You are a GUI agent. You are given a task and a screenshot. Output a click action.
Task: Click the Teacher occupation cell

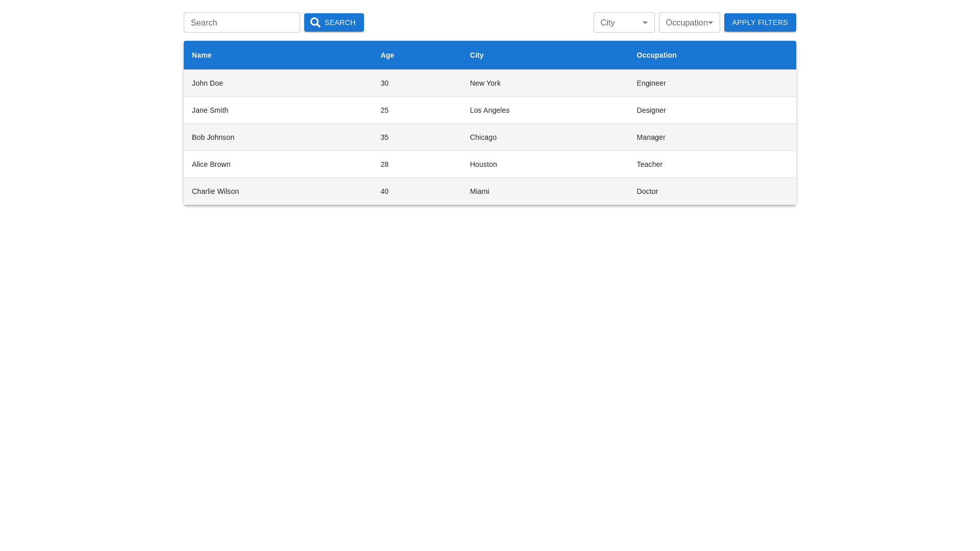click(649, 164)
